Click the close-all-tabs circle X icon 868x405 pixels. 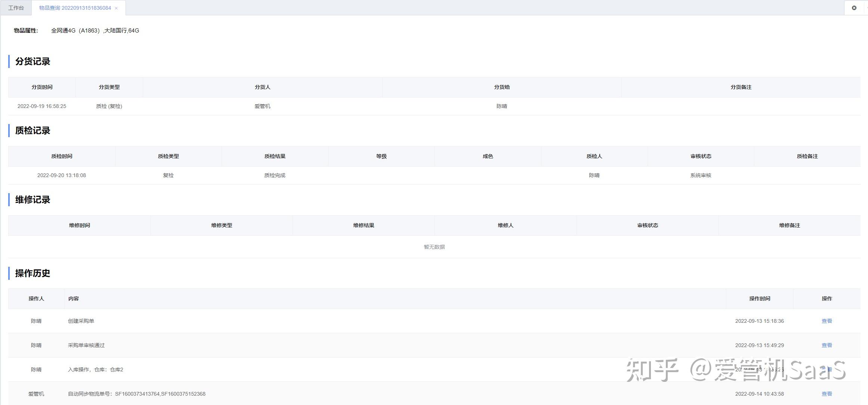coord(854,8)
